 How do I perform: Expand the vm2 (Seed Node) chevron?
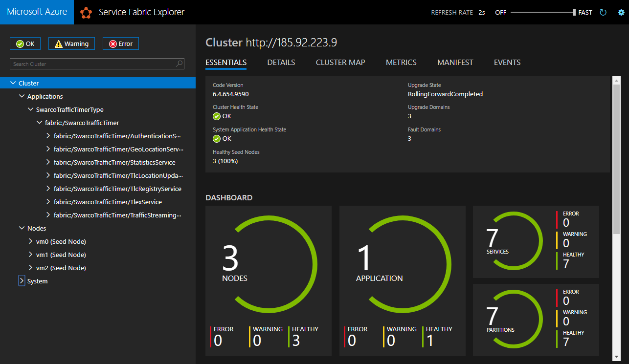(30, 268)
